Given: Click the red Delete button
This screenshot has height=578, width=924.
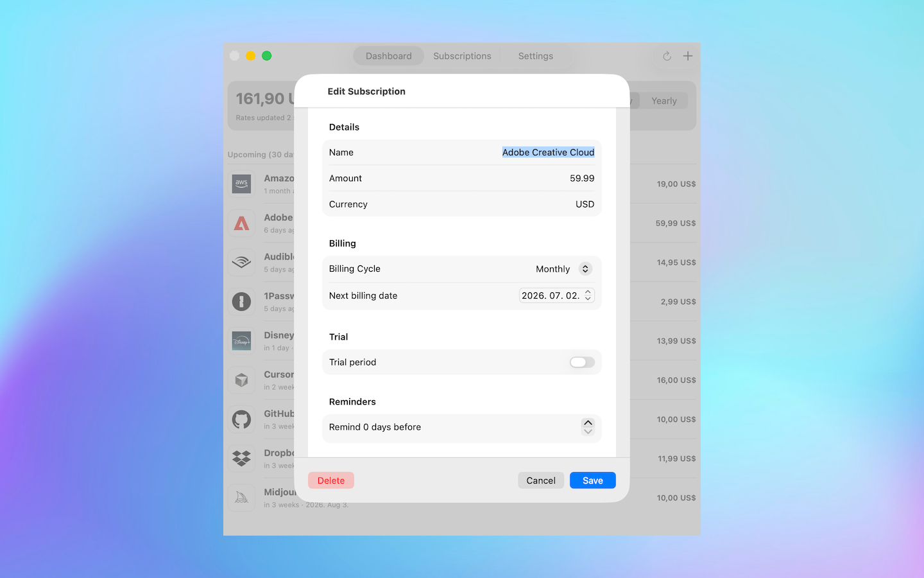Looking at the screenshot, I should click(331, 480).
